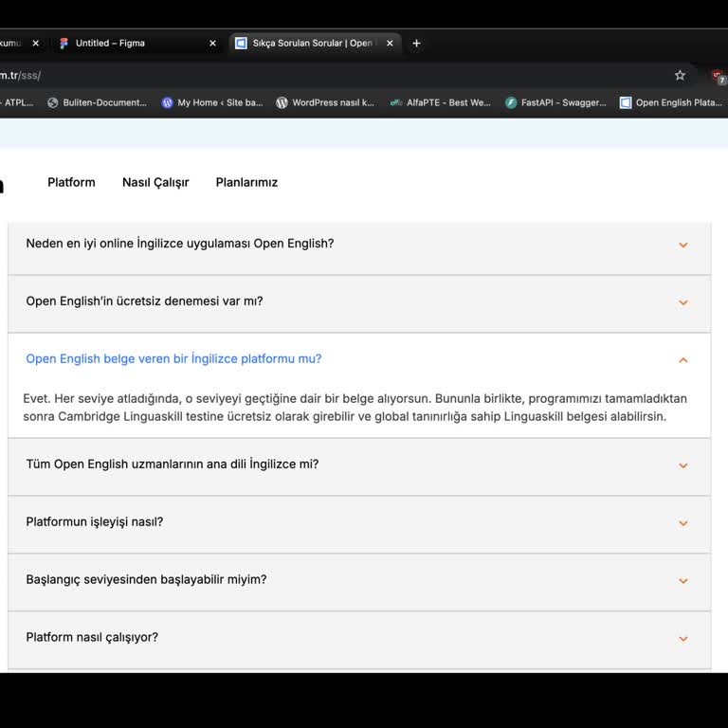The width and height of the screenshot is (728, 728).
Task: Close the Sıkça Sorulan Sorular tab
Action: [391, 44]
